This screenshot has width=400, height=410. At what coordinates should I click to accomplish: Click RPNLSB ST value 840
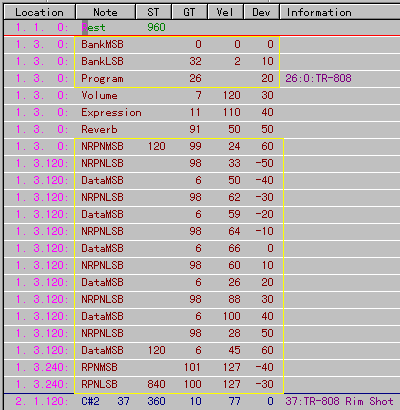[156, 384]
